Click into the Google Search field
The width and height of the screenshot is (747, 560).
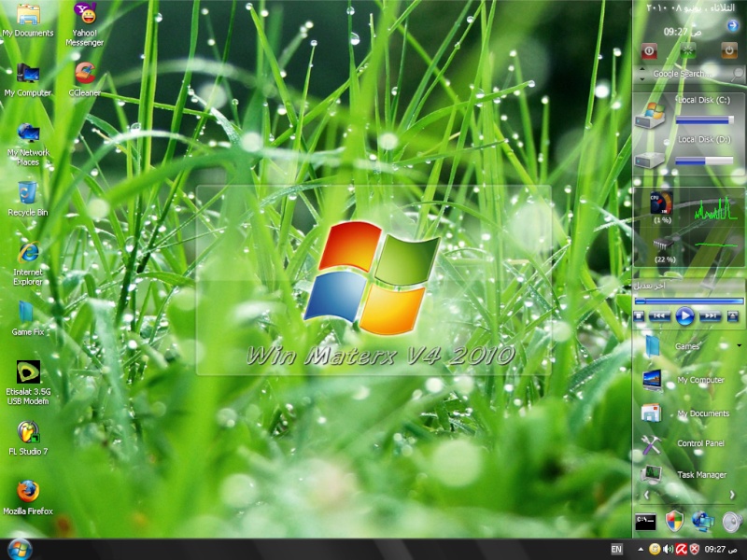point(689,74)
